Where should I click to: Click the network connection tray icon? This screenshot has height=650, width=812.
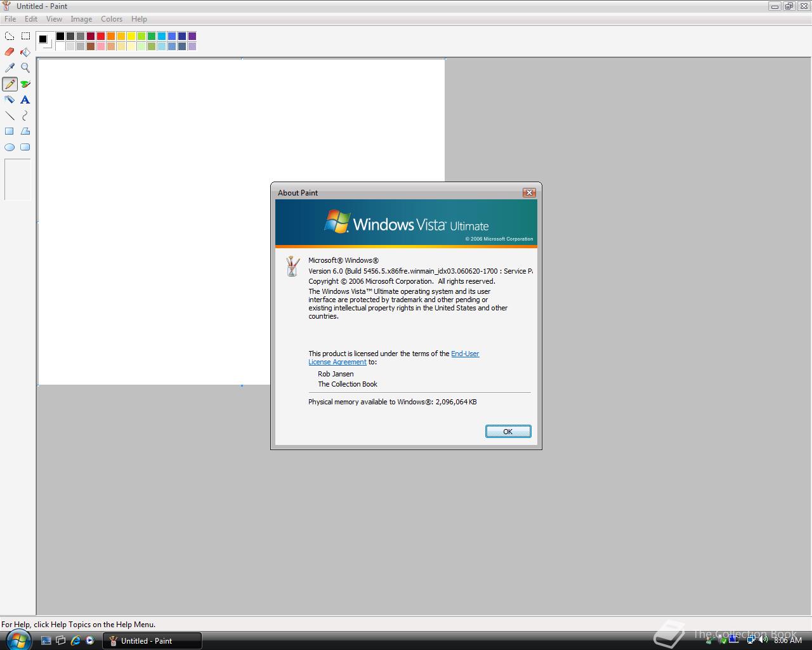click(x=750, y=640)
